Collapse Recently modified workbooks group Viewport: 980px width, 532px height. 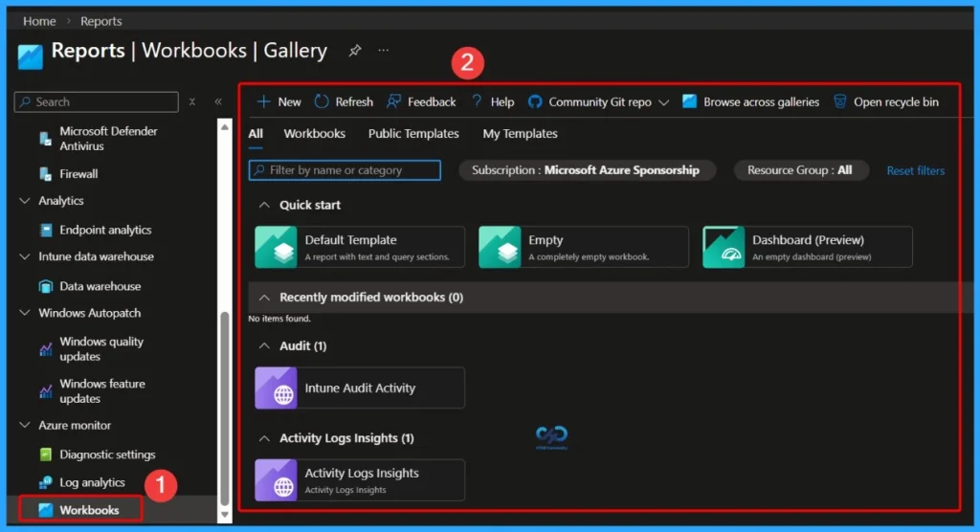[264, 298]
